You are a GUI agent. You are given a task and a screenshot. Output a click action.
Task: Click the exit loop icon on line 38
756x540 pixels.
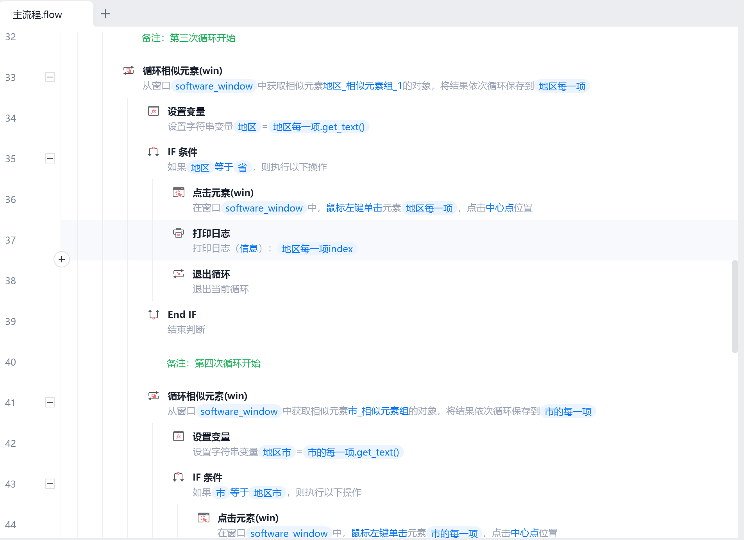point(179,274)
